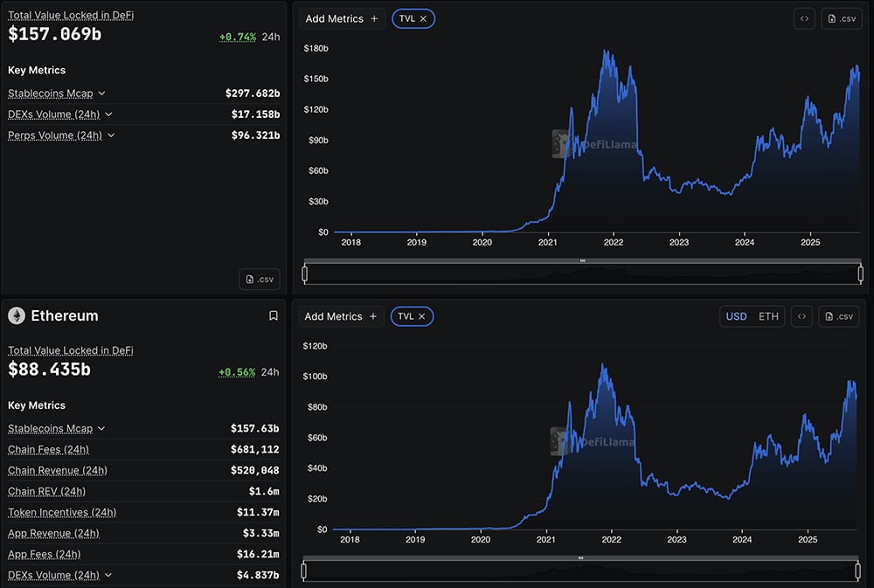Expand DEXs Volume (24h) in the Ethereum panel

coord(108,575)
